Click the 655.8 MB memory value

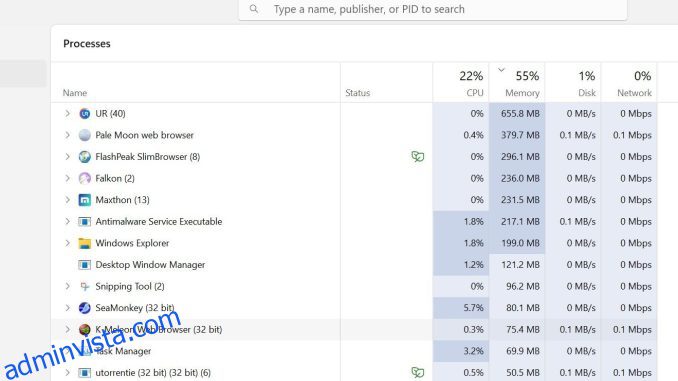(x=520, y=114)
